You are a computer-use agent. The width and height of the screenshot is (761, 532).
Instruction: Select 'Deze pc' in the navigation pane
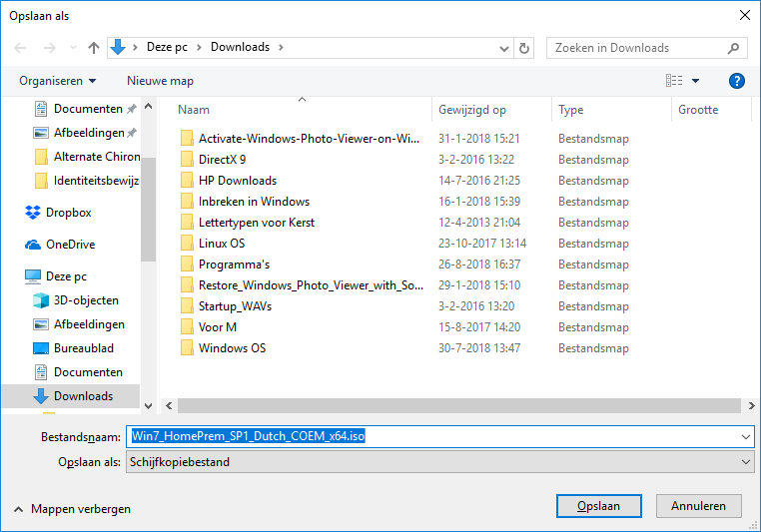click(x=56, y=276)
